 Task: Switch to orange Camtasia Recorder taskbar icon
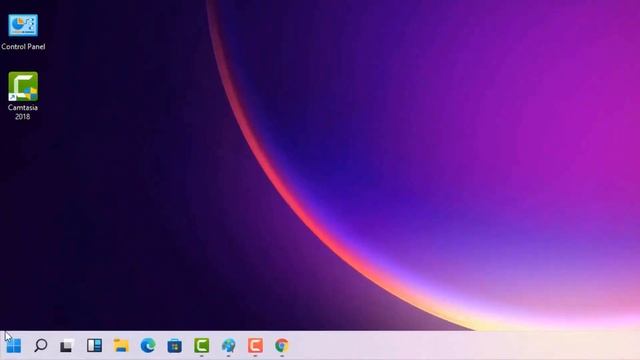click(255, 345)
